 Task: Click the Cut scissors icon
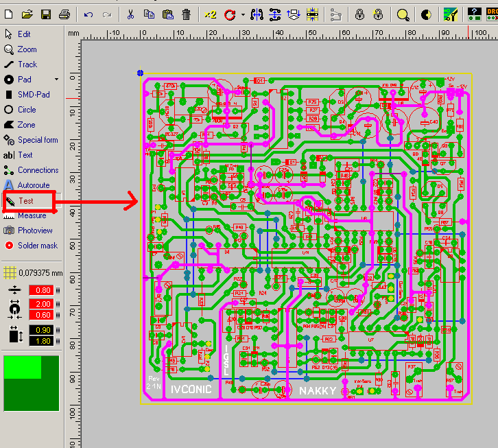[131, 14]
